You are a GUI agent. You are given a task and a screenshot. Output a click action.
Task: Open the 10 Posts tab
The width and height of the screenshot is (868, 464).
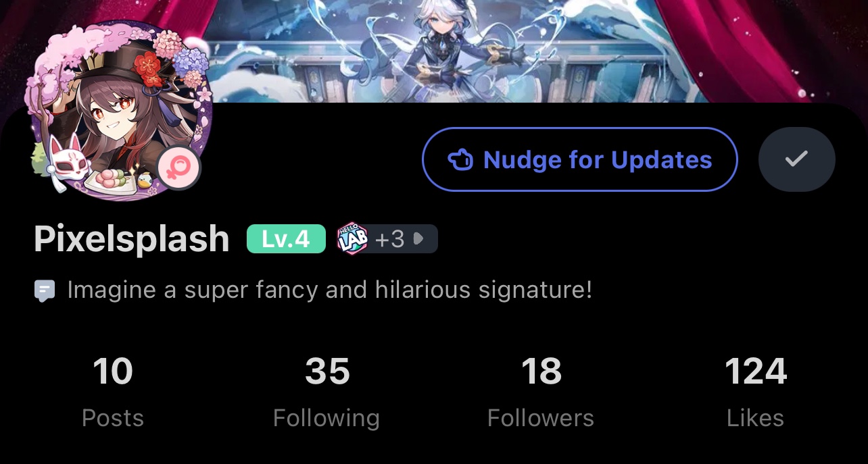point(113,392)
